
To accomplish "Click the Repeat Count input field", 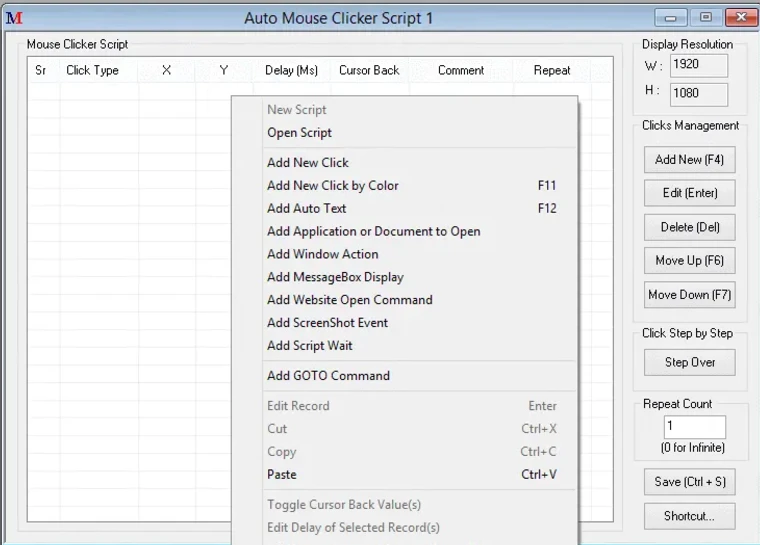I will point(695,427).
